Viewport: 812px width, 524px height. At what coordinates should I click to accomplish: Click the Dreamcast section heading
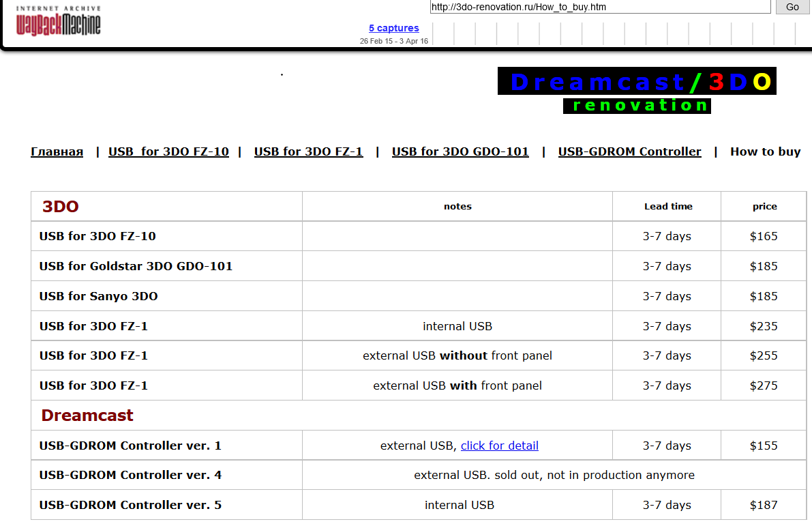coord(87,416)
